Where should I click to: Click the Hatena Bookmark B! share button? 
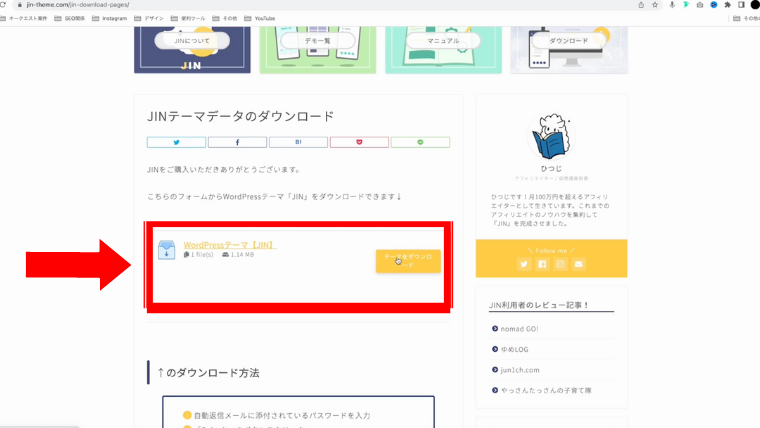tap(298, 142)
